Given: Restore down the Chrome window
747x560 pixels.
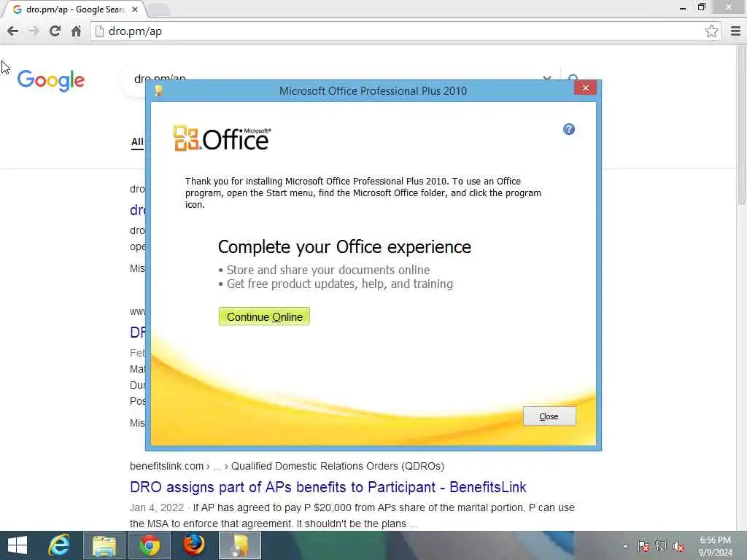Looking at the screenshot, I should [x=701, y=7].
